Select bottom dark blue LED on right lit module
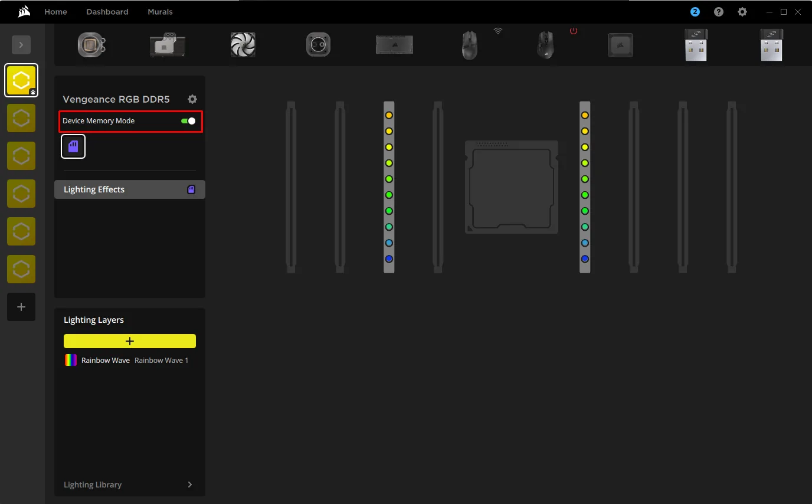This screenshot has width=812, height=504. 585,258
